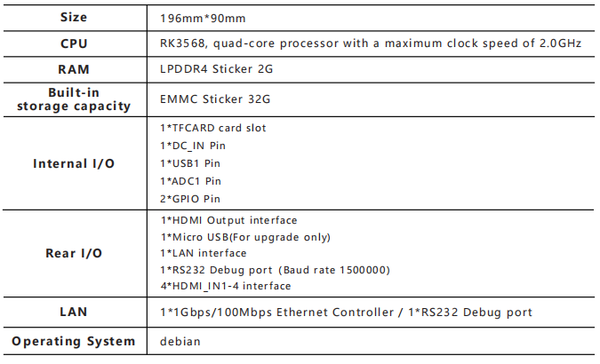This screenshot has width=600, height=364.
Task: Select the debian operating system value
Action: (179, 341)
